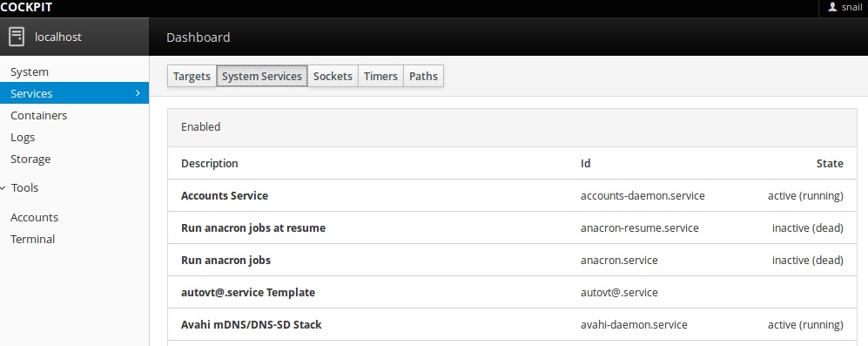The image size is (868, 346).
Task: Click the Tools section label
Action: pos(25,188)
